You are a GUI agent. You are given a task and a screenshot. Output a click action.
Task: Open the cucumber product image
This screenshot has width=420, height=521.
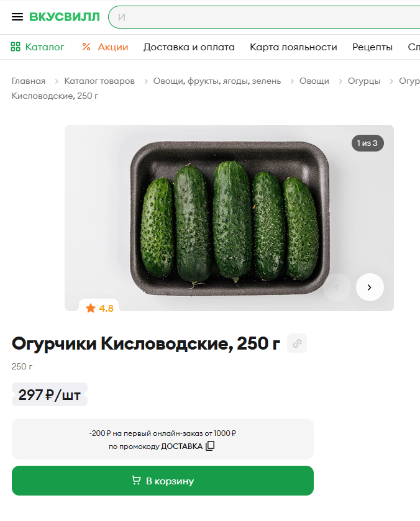click(x=229, y=217)
